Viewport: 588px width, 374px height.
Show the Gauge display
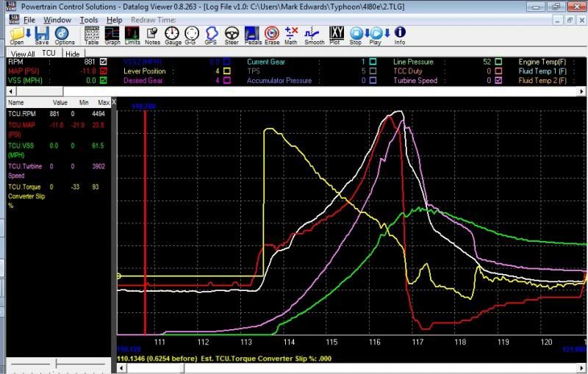coord(173,35)
